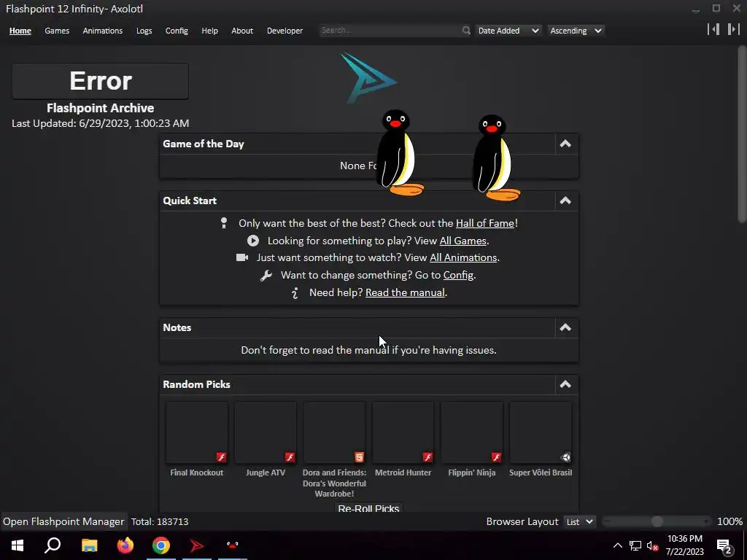This screenshot has height=560, width=747.
Task: Click the Total: 183713 status text
Action: tap(160, 522)
